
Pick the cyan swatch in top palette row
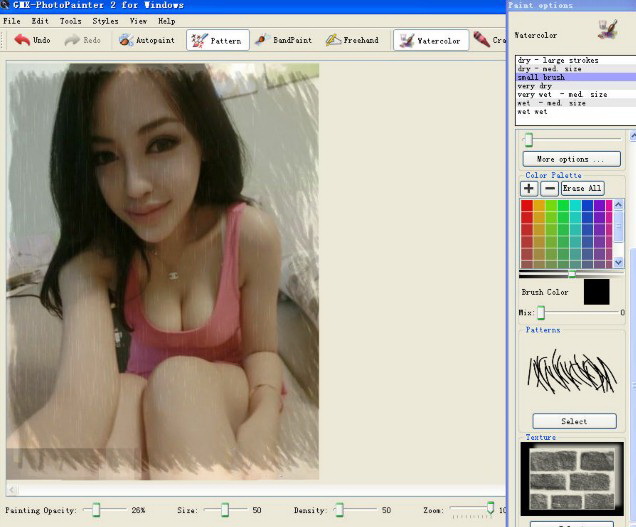click(x=575, y=205)
